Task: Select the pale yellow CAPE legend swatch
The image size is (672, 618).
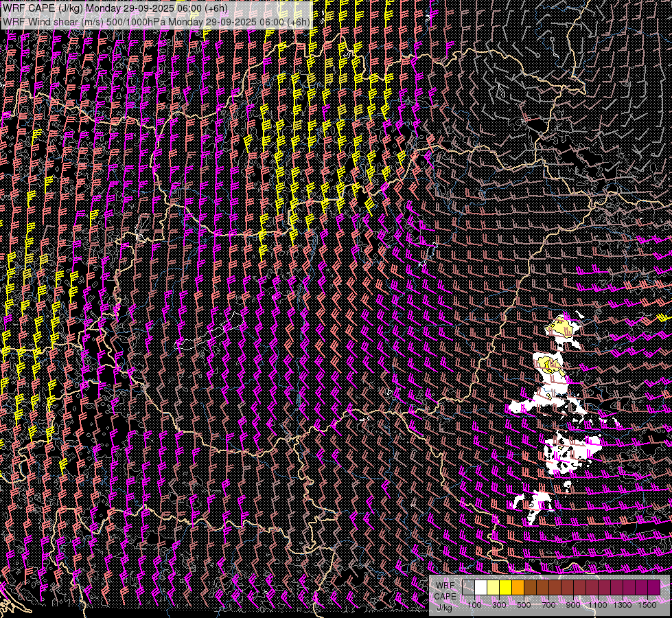Action: 493,588
